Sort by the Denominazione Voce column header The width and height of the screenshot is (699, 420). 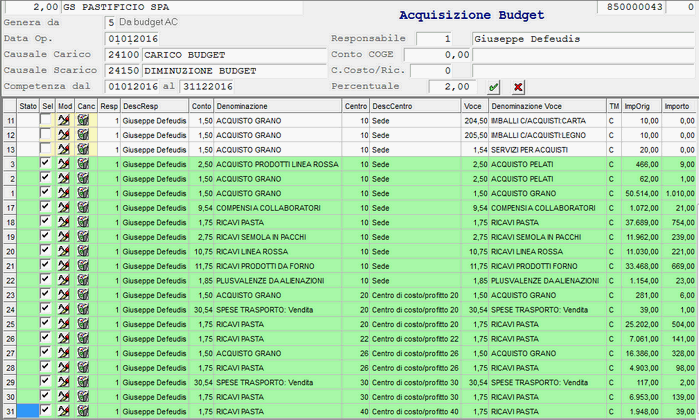point(547,106)
